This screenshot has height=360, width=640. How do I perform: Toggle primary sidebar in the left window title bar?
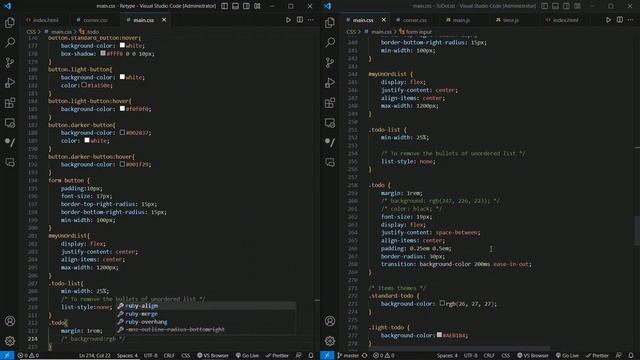(224, 6)
